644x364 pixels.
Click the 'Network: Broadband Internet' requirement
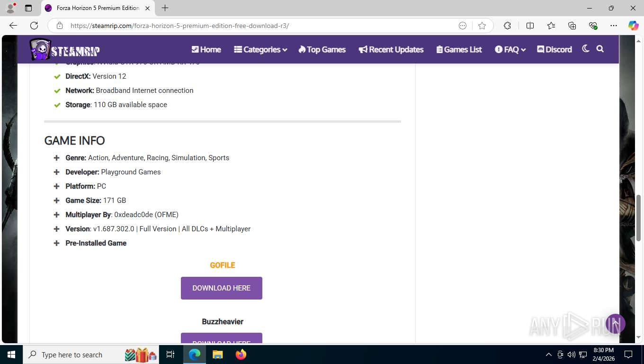(x=129, y=91)
